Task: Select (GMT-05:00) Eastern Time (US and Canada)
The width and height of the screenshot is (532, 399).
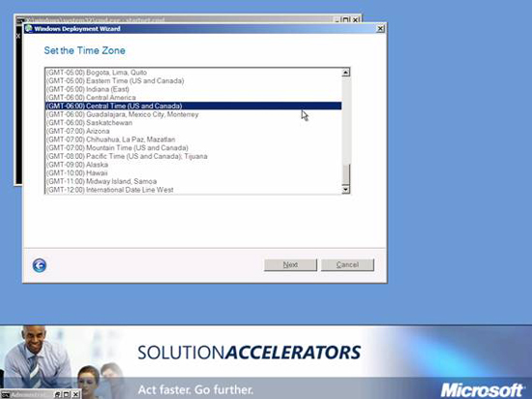Action: 193,80
